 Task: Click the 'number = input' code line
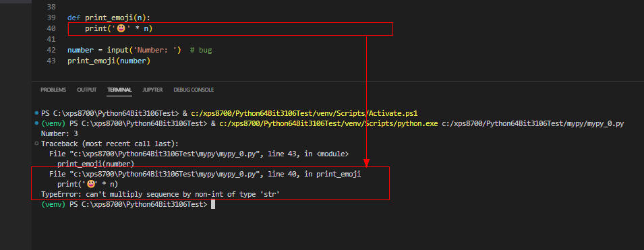point(125,50)
